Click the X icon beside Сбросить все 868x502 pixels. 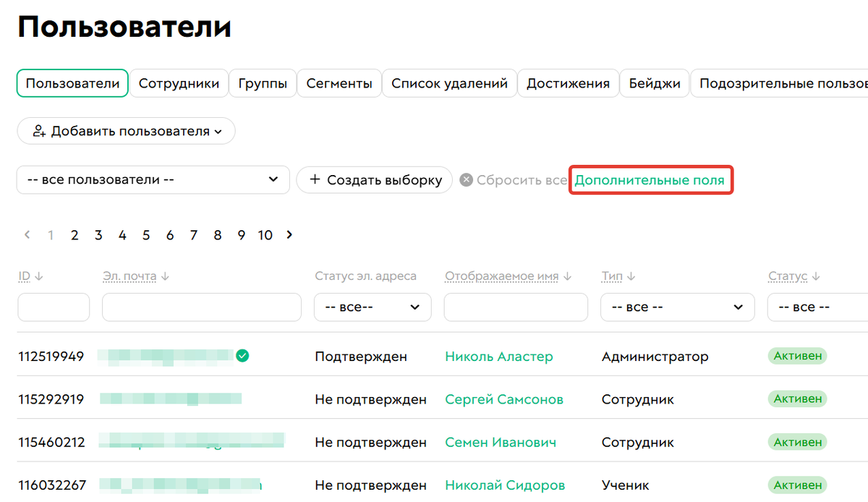[x=467, y=179]
